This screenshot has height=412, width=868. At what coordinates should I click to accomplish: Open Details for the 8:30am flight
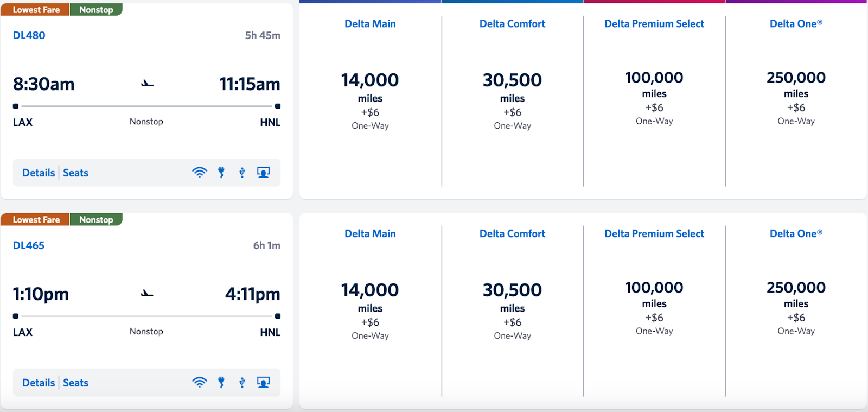click(39, 173)
